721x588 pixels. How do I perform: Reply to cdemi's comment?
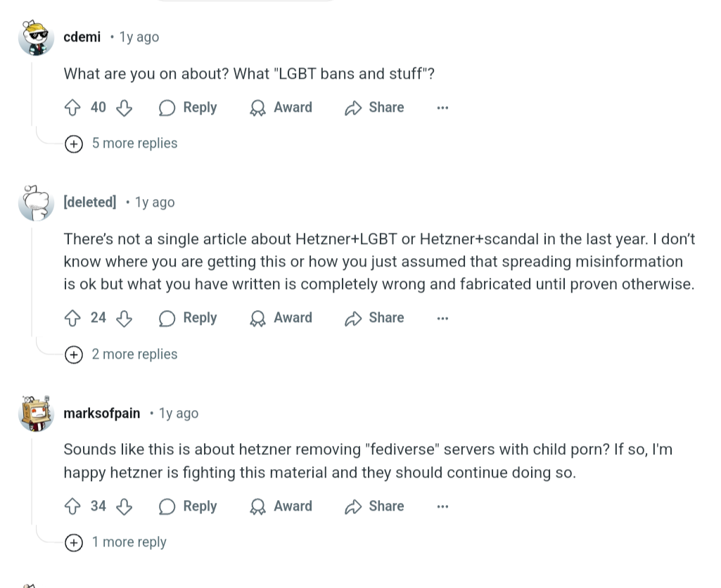(188, 108)
